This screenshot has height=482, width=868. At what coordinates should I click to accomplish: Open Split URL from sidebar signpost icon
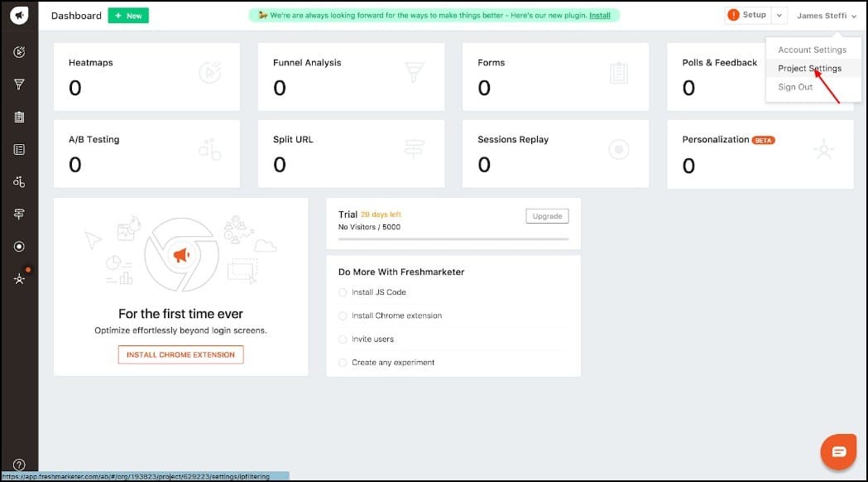[19, 214]
